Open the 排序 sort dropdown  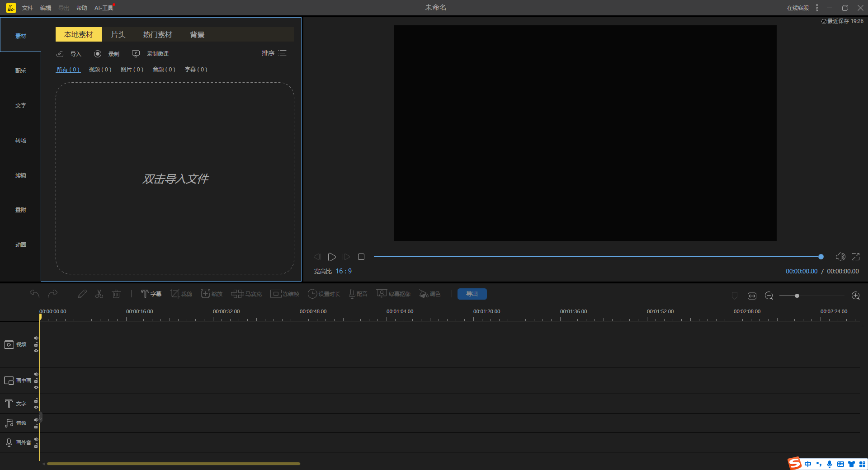click(274, 53)
